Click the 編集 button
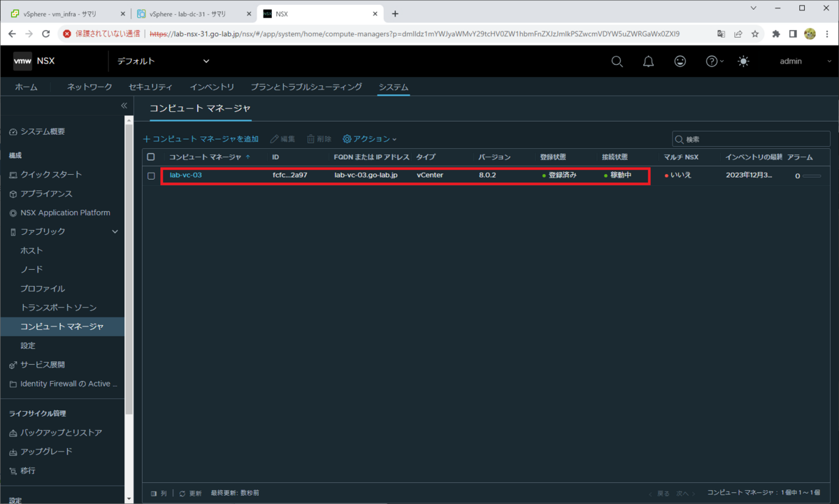This screenshot has width=839, height=504. (x=282, y=139)
